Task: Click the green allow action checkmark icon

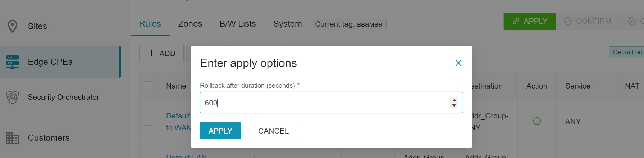Action: pyautogui.click(x=537, y=121)
